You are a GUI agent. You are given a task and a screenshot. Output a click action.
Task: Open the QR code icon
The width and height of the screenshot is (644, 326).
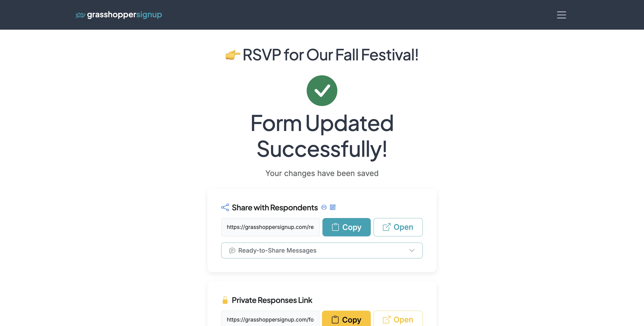pos(333,207)
